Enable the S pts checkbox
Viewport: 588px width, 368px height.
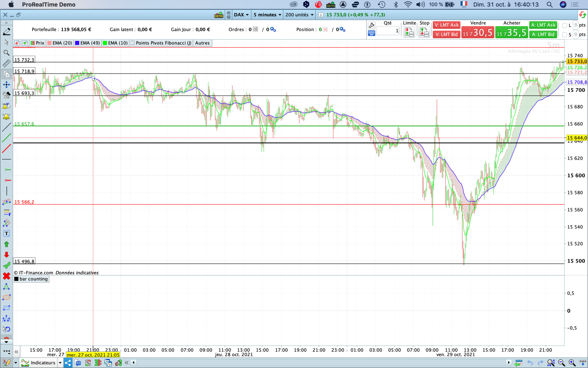(564, 35)
